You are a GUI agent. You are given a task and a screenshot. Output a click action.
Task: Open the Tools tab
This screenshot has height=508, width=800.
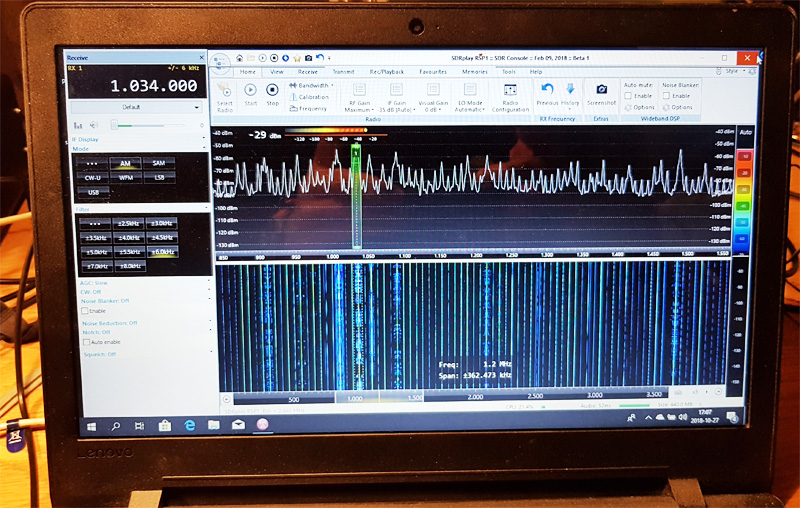coord(509,72)
